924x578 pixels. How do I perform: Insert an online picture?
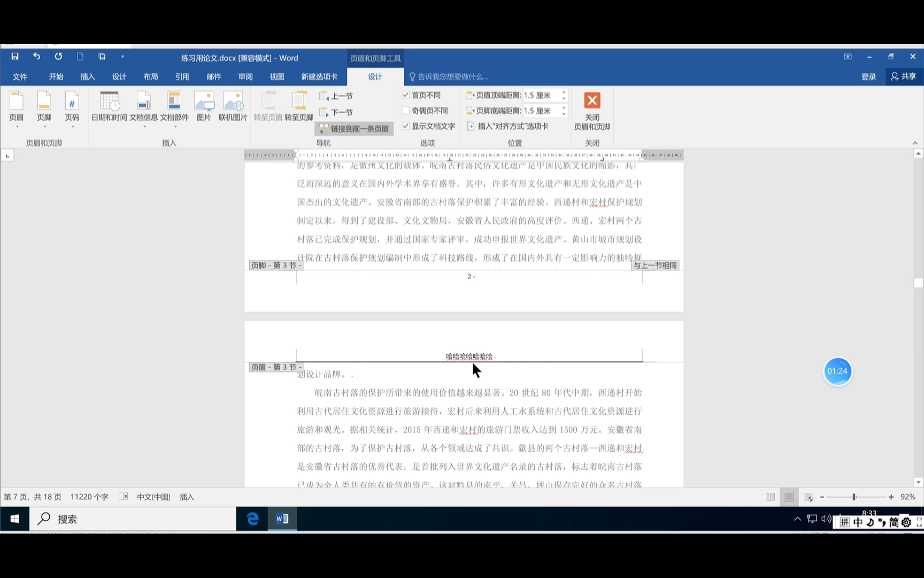click(233, 106)
